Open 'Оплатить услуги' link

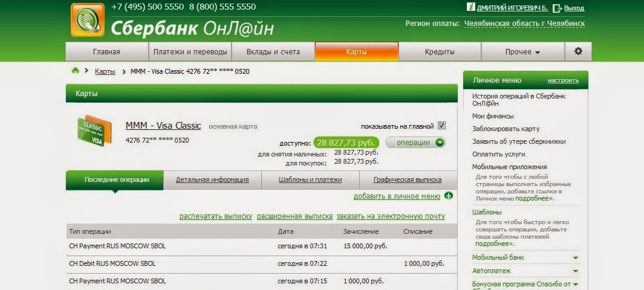coord(499,154)
